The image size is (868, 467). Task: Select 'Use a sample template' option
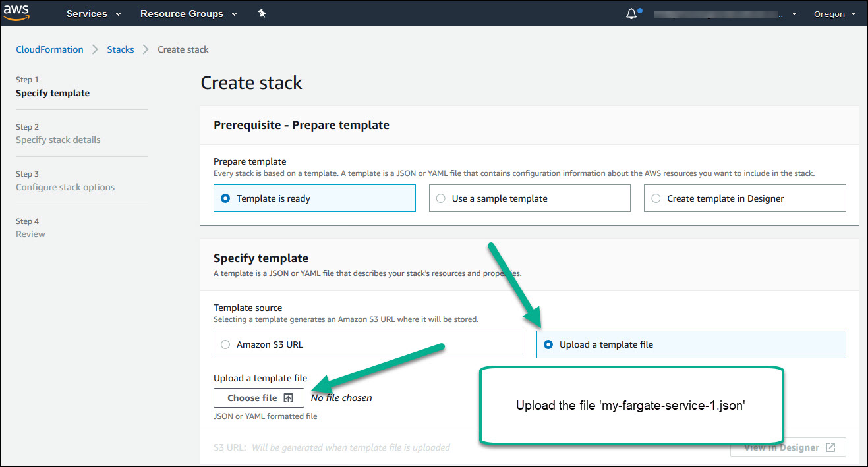[x=529, y=198]
